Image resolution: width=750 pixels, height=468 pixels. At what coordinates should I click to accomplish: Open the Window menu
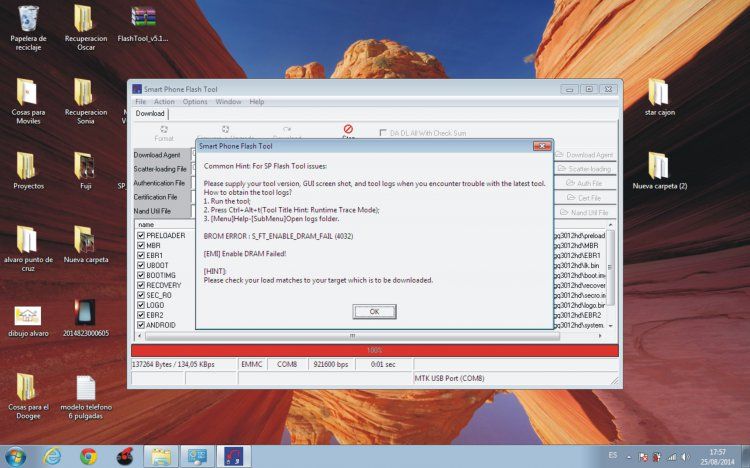click(x=228, y=101)
